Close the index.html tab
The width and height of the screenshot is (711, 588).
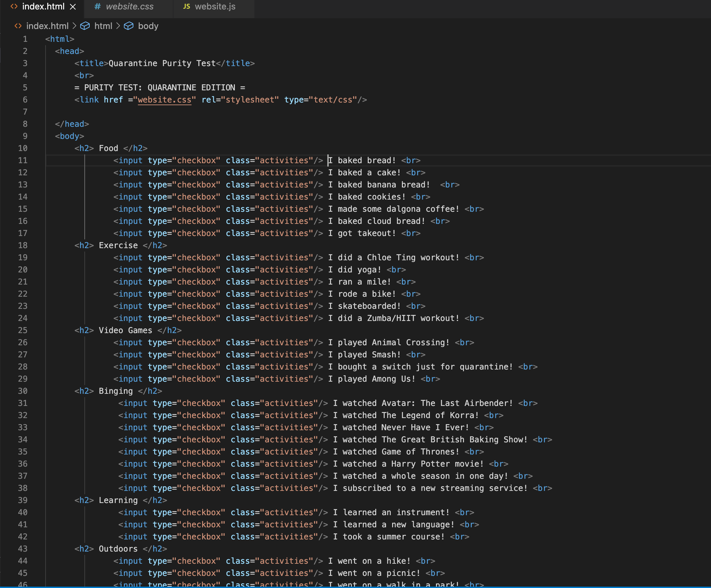[73, 7]
